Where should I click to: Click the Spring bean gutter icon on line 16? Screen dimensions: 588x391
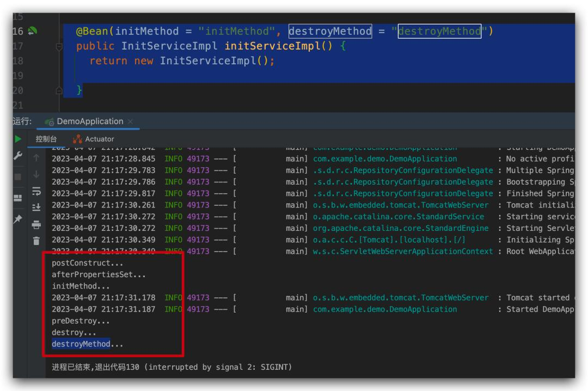tap(33, 31)
